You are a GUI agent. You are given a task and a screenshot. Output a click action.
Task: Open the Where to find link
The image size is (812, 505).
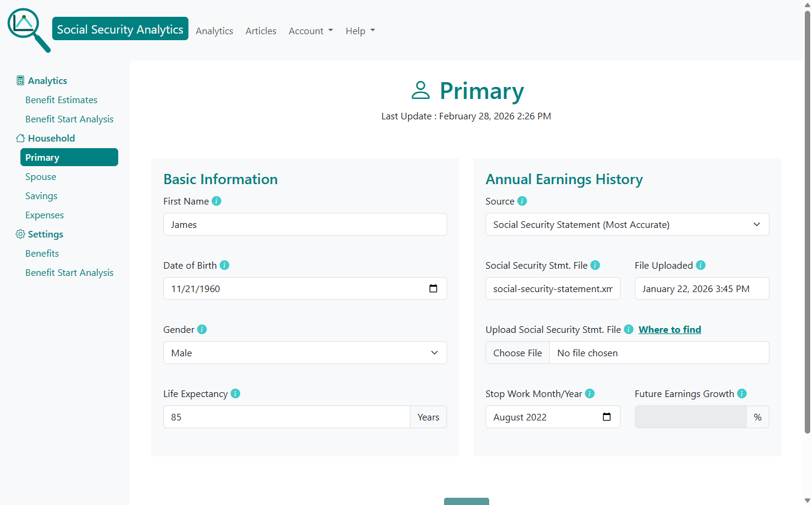(670, 329)
